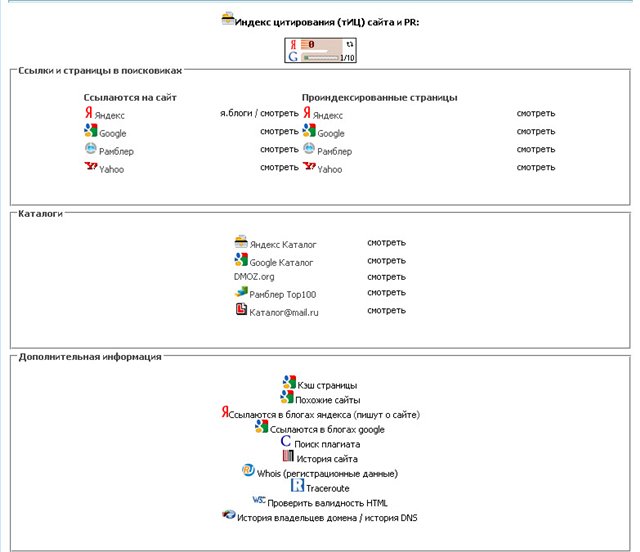Image resolution: width=640 pixels, height=552 pixels.
Task: Click the icon before the Индекс цитирования heading
Action: coord(228,18)
